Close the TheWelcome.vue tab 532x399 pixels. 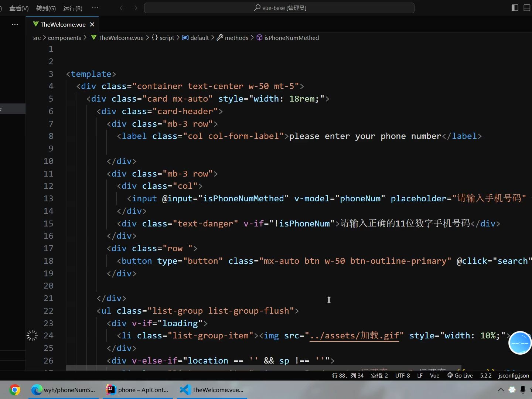coord(92,24)
